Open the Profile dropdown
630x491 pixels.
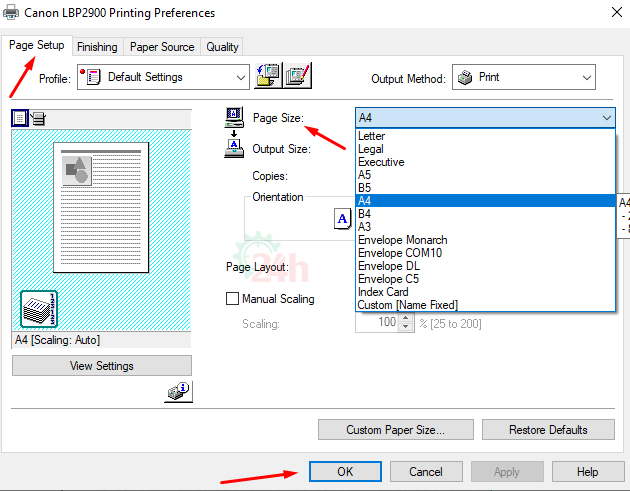(163, 77)
